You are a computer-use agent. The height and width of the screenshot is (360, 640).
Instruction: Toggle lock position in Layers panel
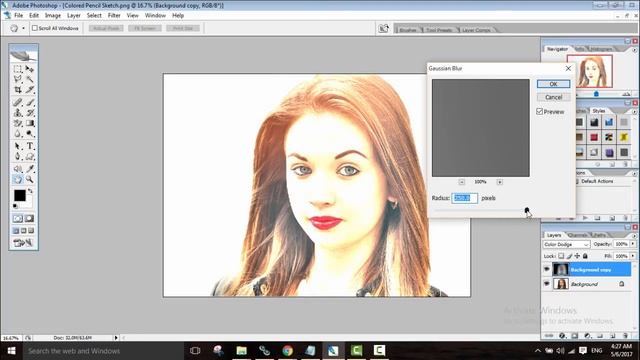pos(577,256)
